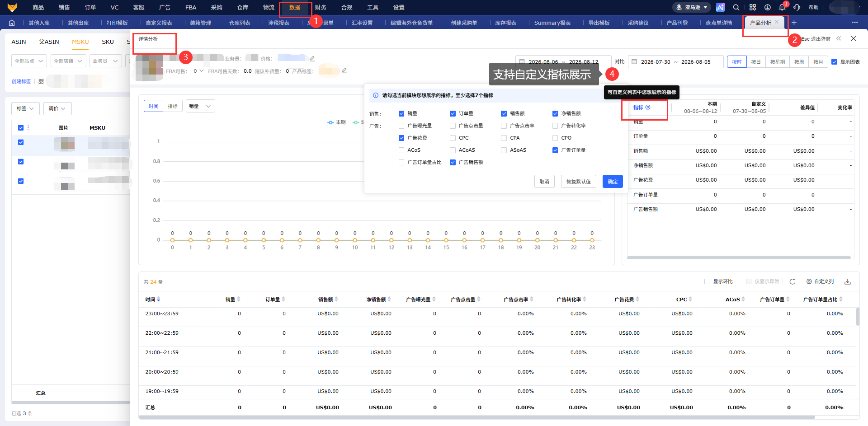This screenshot has width=868, height=426.
Task: Open the 财务 top menu
Action: (x=321, y=7)
